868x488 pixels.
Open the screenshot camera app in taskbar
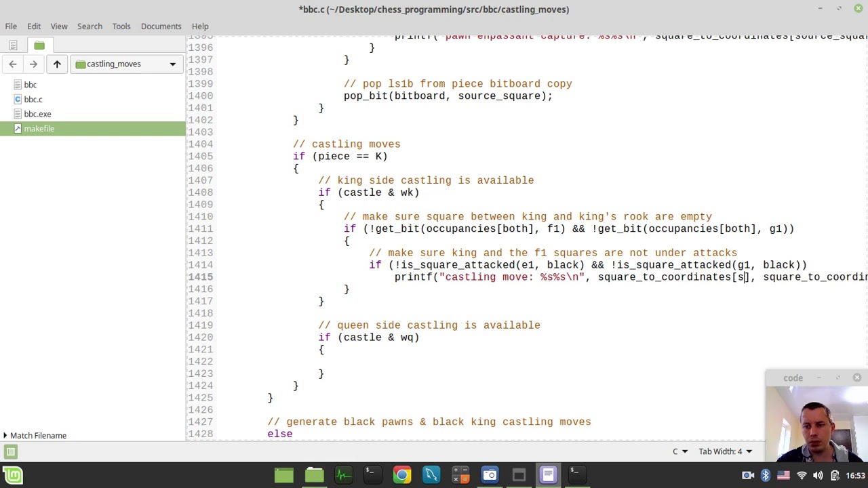[490, 475]
